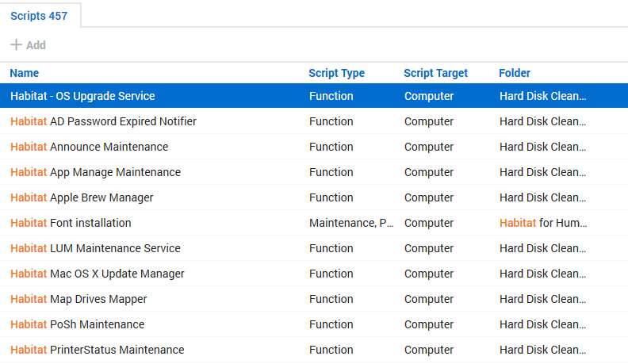Select Habitat Map Drives Mapper script
628x364 pixels.
[x=78, y=299]
